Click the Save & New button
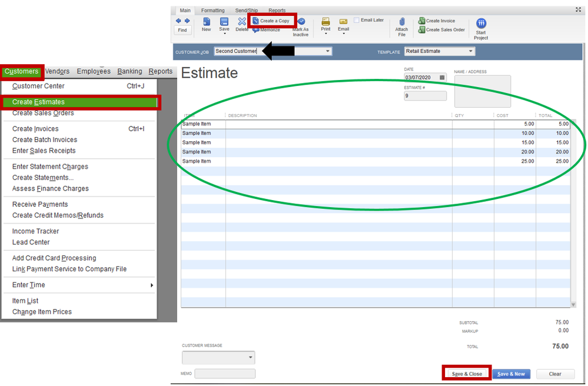The image size is (588, 386). coord(511,374)
